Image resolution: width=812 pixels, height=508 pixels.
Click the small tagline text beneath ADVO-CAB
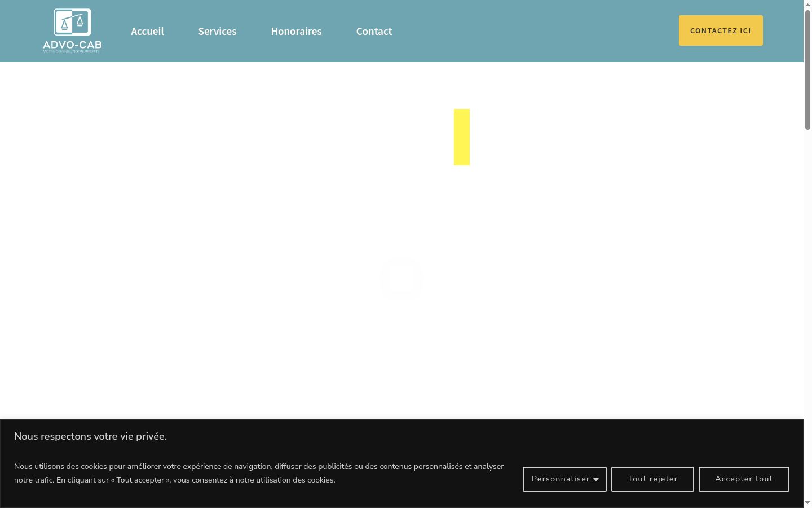click(x=72, y=51)
